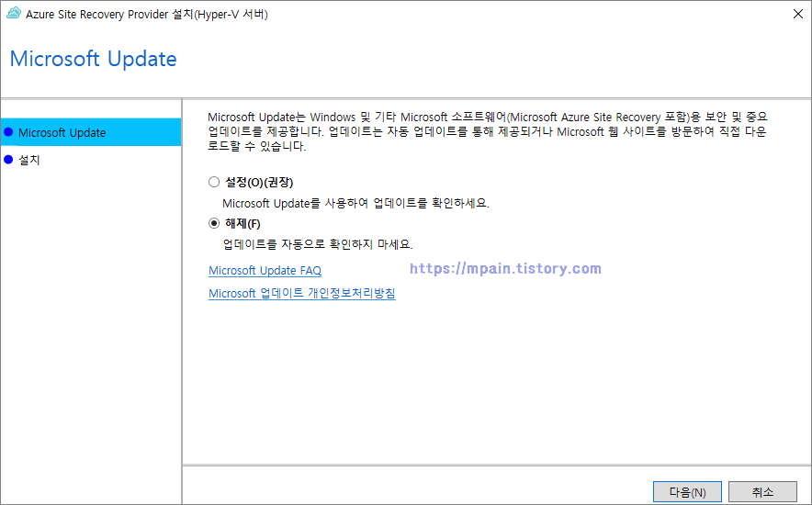Select the 설치 step in sidebar

pyautogui.click(x=91, y=160)
